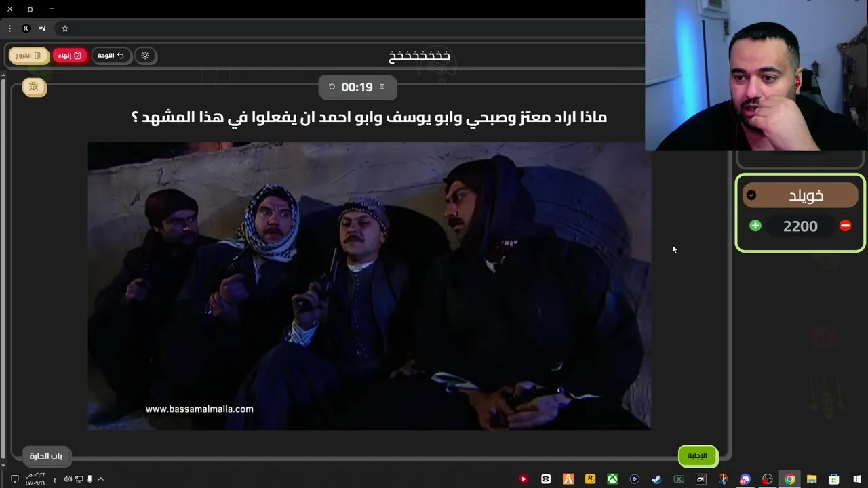
Task: Open Chrome's three-dot menu
Action: point(9,28)
